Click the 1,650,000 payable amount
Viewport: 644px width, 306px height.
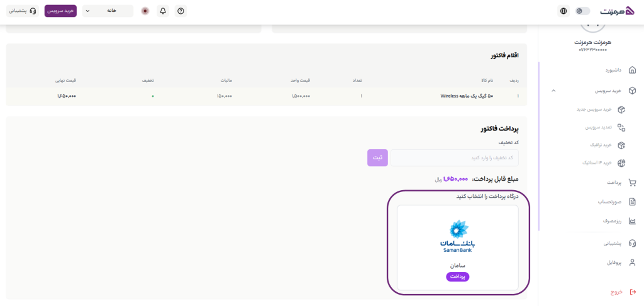pos(455,179)
